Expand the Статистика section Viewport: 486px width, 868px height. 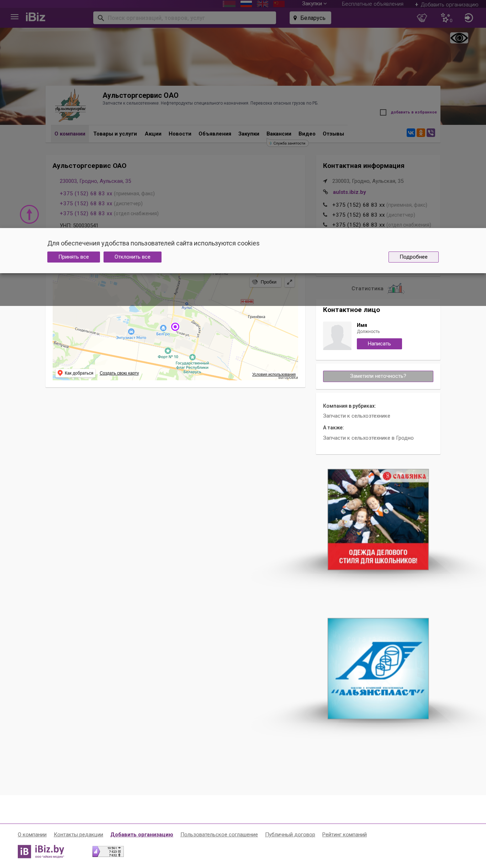coord(378,289)
